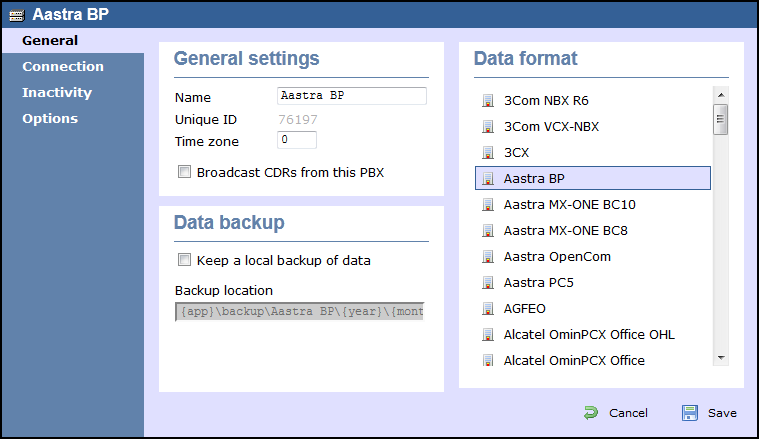759x439 pixels.
Task: Choose the Aastra OpenCom format icon
Action: [487, 257]
